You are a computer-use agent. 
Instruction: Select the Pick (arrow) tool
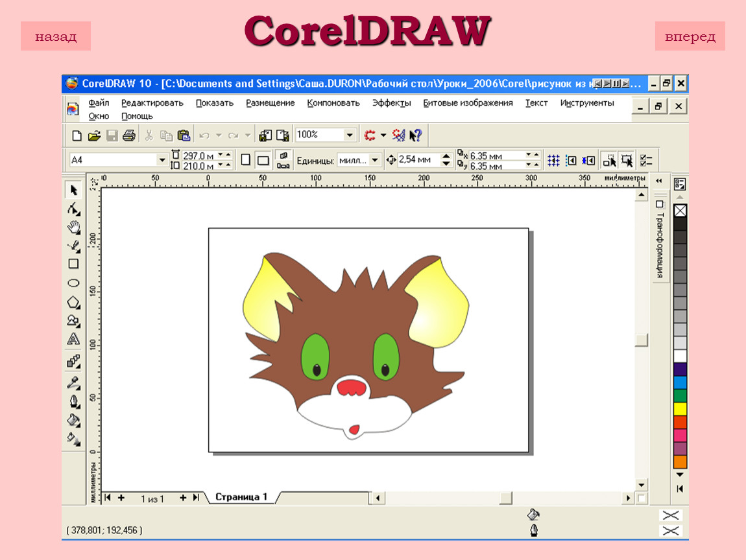coord(73,190)
